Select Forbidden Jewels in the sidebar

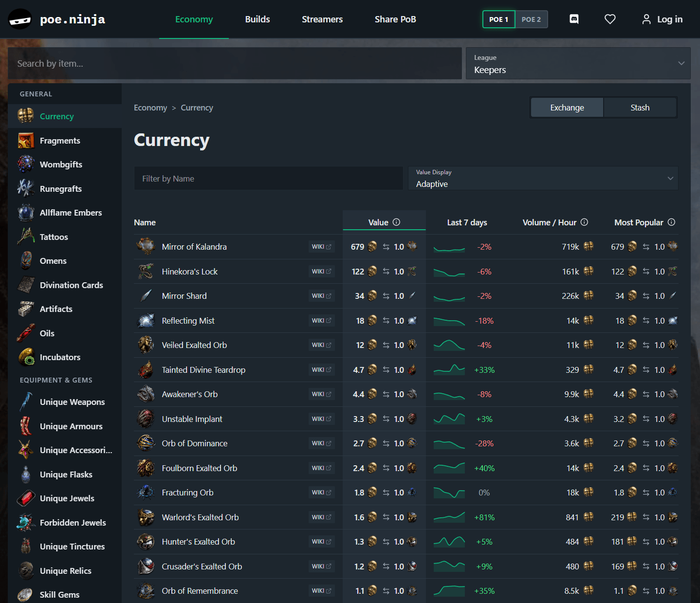(x=65, y=523)
